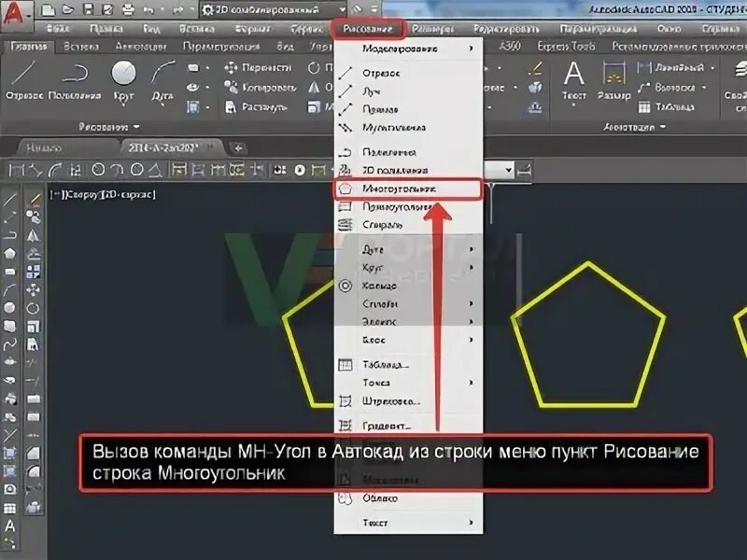Click the new drawing plus tab button
Screen dimensions: 747x560
[238, 147]
